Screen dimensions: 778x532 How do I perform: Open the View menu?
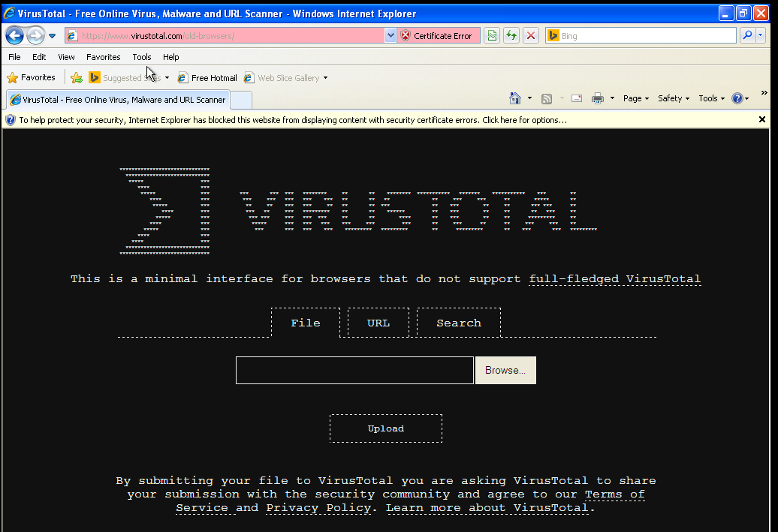pyautogui.click(x=66, y=57)
